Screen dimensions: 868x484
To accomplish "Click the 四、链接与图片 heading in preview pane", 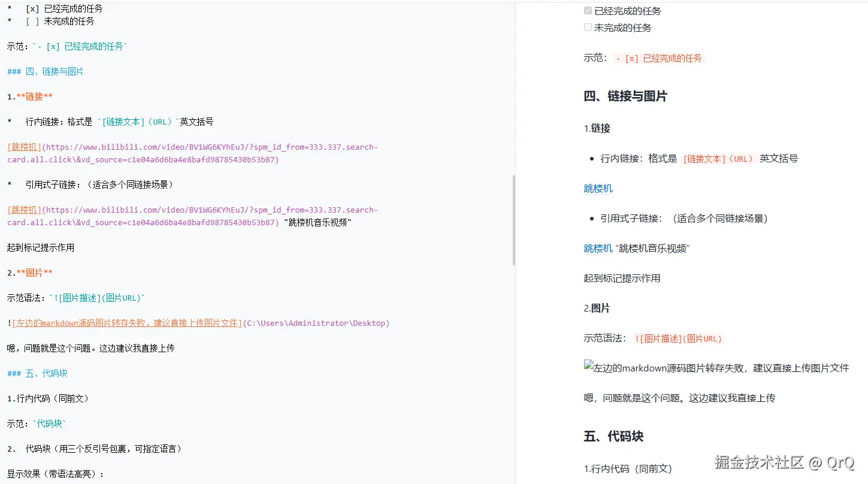I will [625, 96].
